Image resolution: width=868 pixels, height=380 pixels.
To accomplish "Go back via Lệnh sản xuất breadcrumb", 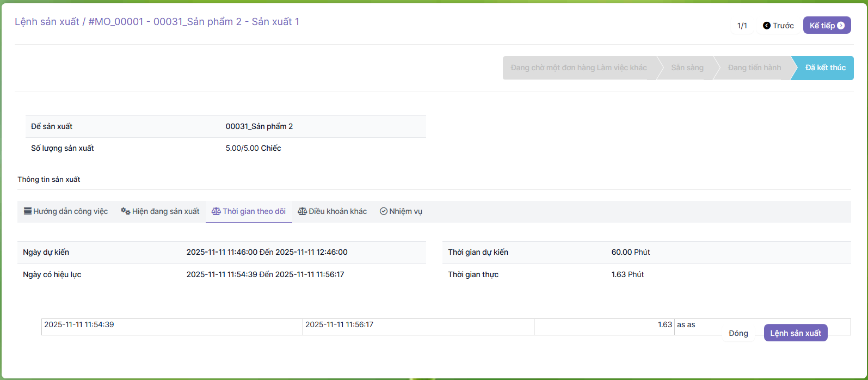I will point(47,22).
